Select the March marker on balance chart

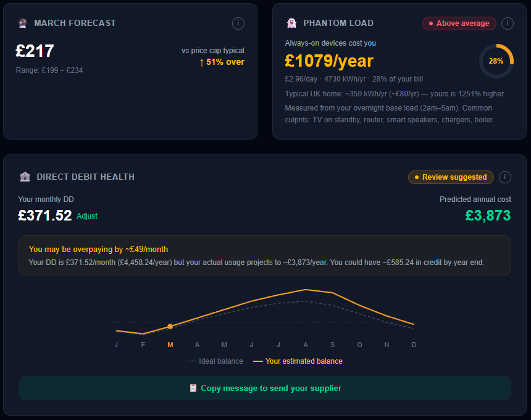(170, 326)
